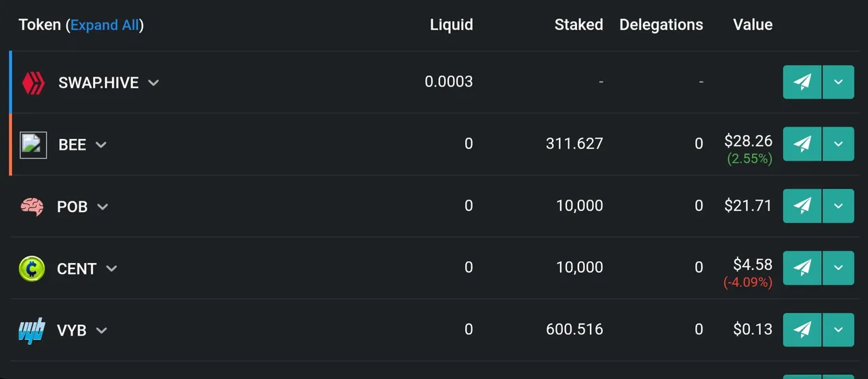Click the POB brain logo icon

[x=32, y=207]
